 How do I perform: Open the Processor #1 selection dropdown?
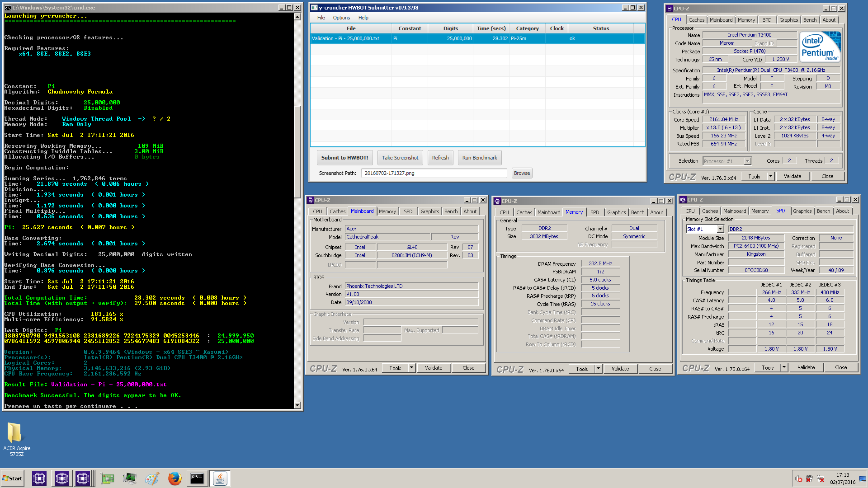pyautogui.click(x=747, y=161)
